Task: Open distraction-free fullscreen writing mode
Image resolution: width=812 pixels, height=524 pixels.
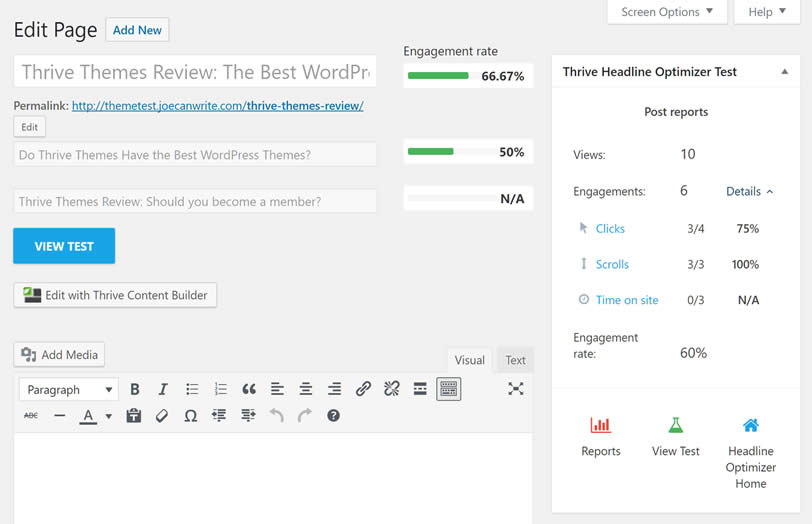Action: [x=516, y=389]
